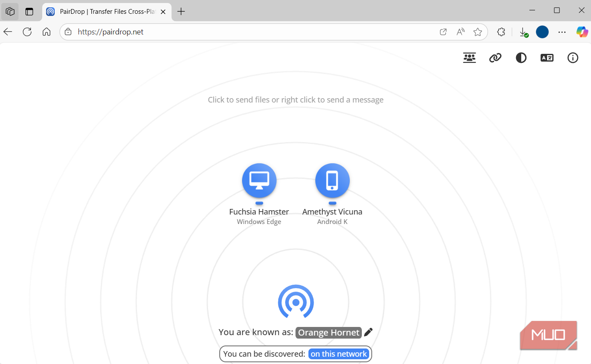Open the Workspaces icon in the title bar

click(x=10, y=12)
